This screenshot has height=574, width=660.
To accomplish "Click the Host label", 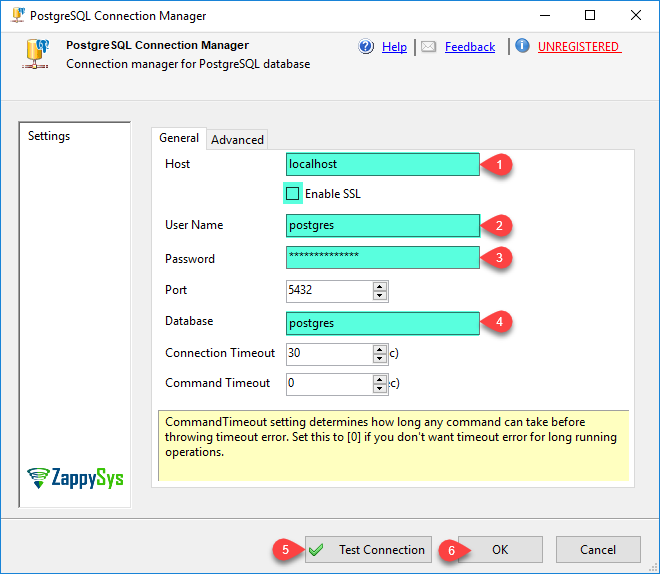I will click(177, 164).
